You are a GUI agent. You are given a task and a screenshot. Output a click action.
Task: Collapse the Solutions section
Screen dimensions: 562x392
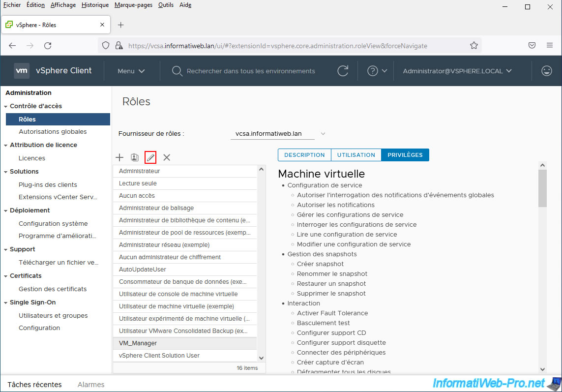[x=6, y=172]
